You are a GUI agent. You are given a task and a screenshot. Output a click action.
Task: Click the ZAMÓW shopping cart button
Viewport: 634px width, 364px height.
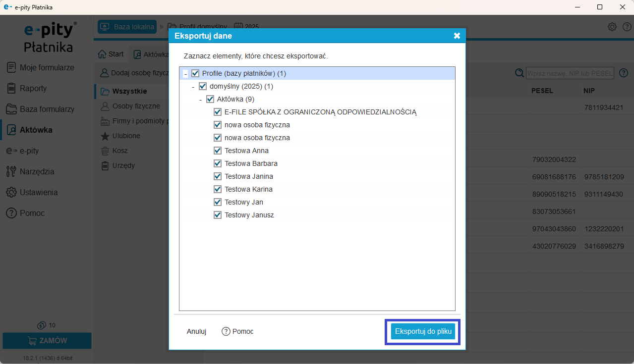point(47,341)
